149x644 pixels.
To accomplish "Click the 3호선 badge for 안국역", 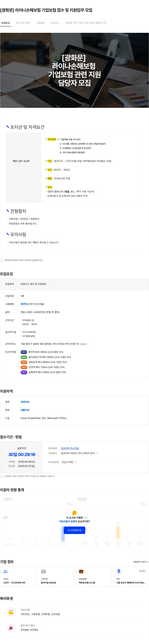I will [24, 367].
